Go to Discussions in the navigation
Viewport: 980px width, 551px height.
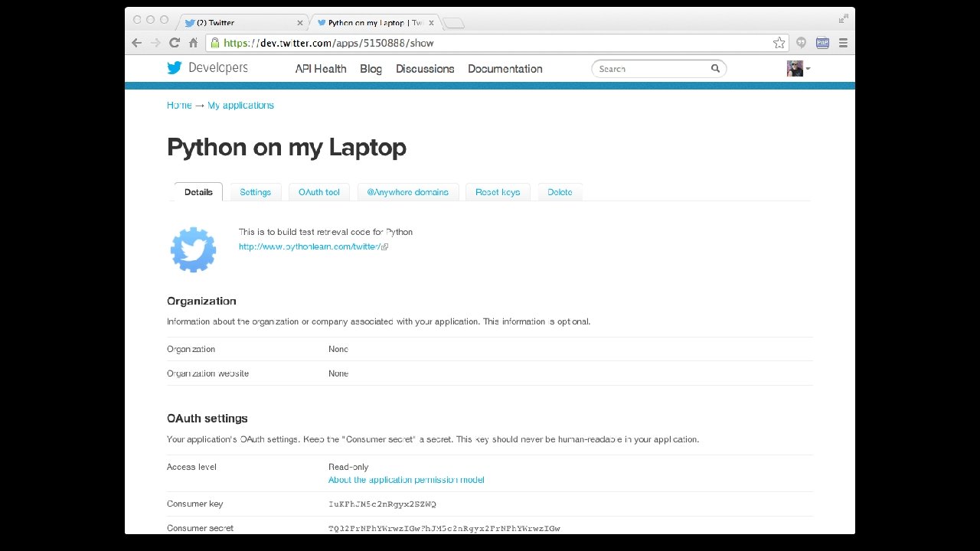[425, 69]
